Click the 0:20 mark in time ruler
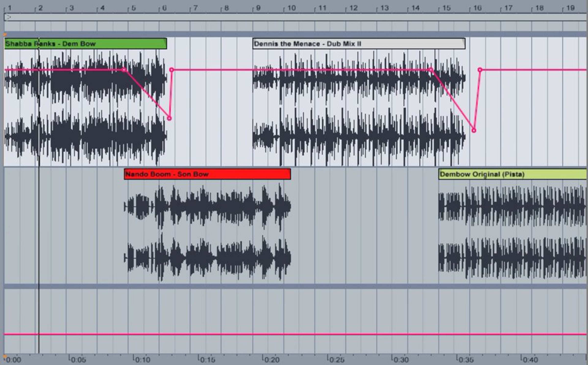This screenshot has width=588, height=365. pos(271,360)
